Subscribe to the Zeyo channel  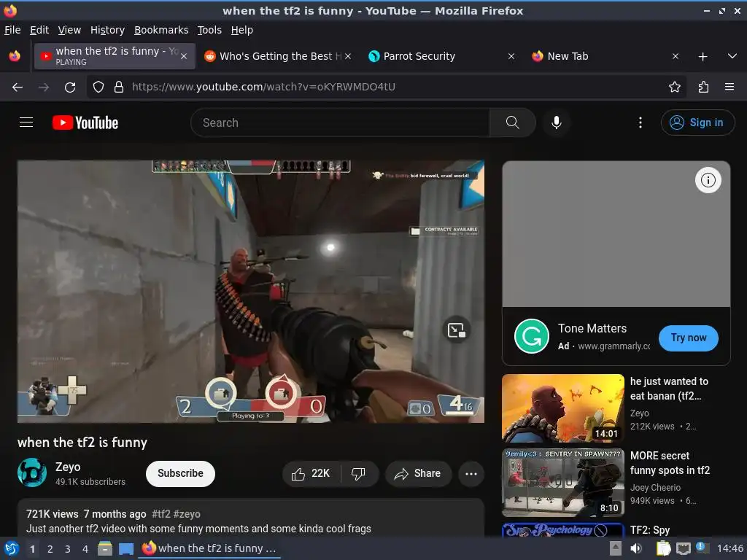point(180,473)
